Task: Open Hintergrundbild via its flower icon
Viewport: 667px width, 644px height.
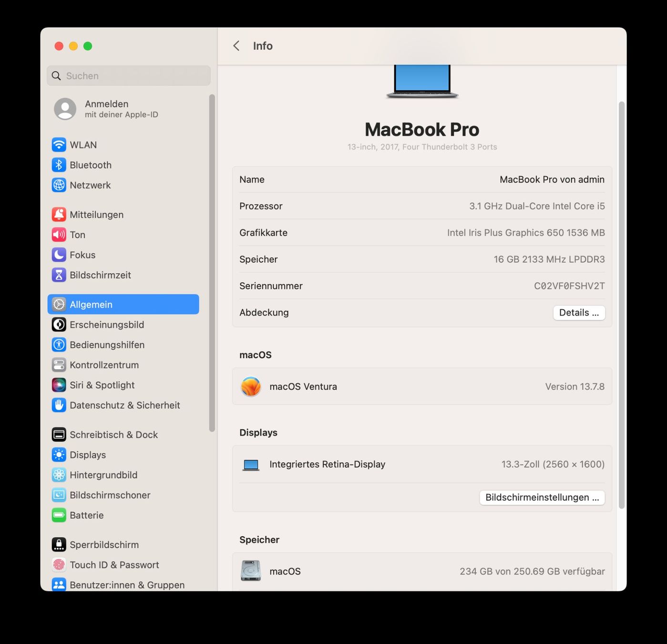Action: click(59, 475)
